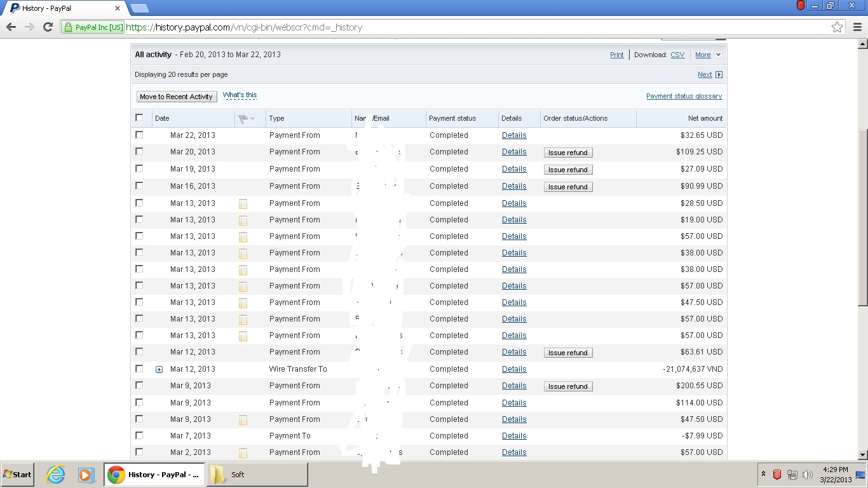This screenshot has width=868, height=488.
Task: Open the Print link
Action: [x=617, y=55]
